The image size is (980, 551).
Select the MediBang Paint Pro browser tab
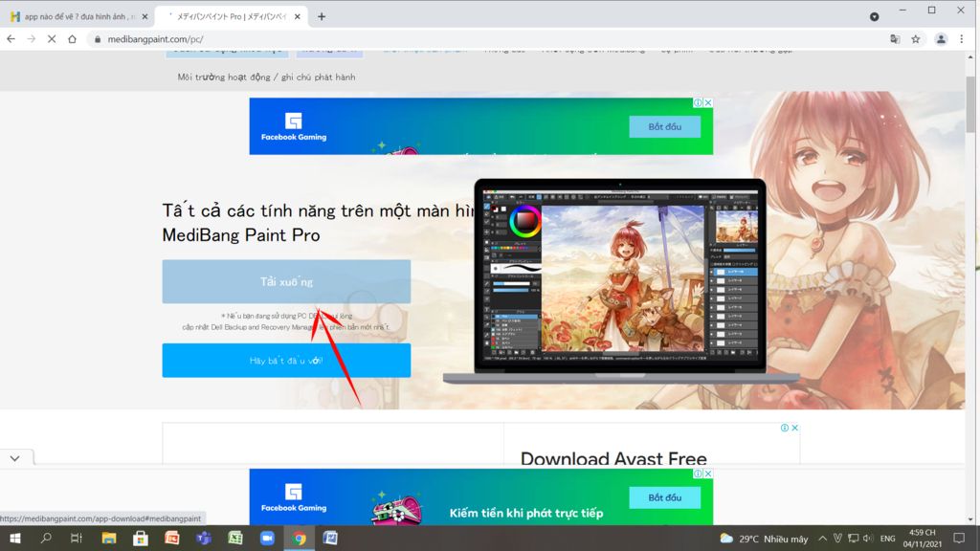click(230, 17)
